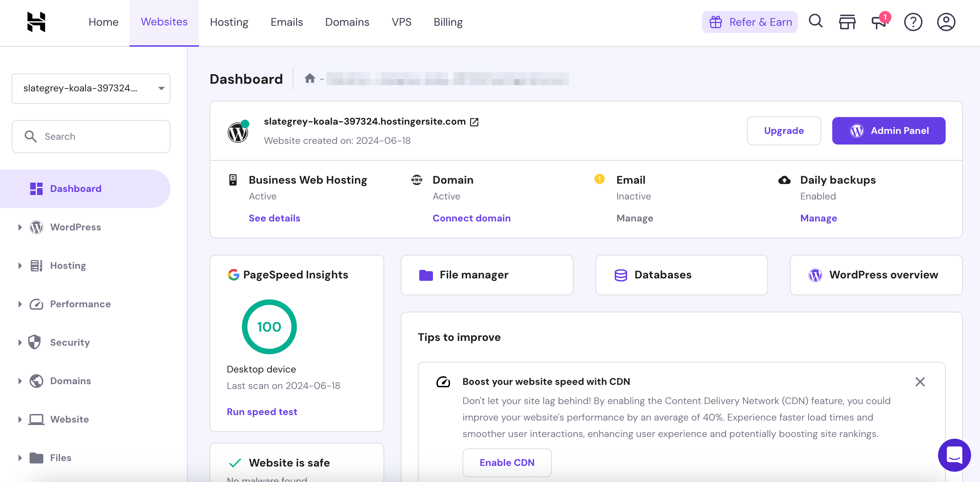This screenshot has height=482, width=980.
Task: Click the Hostinger logo
Action: tap(36, 22)
